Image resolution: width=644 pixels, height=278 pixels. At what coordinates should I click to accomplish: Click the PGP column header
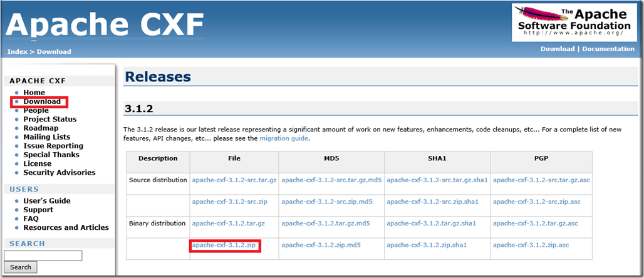click(x=541, y=158)
